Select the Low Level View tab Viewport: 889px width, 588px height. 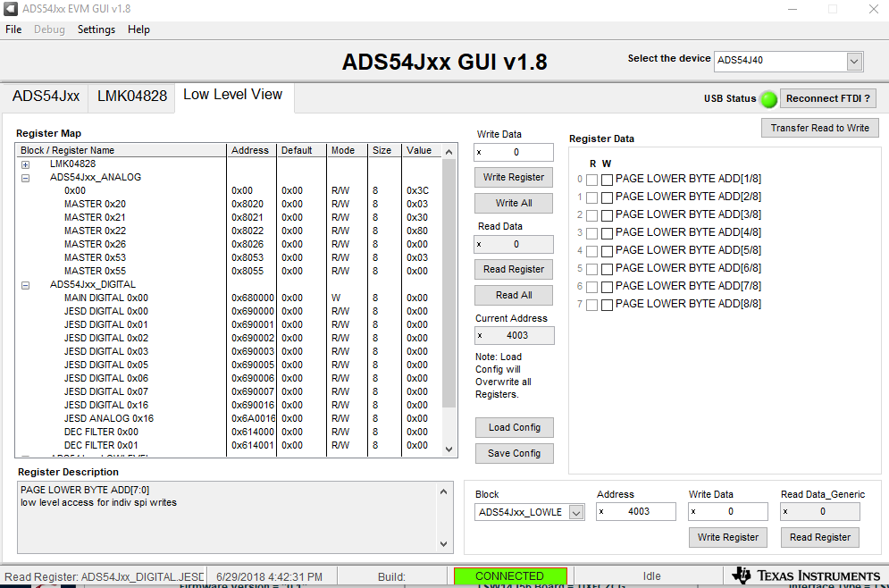(x=233, y=95)
